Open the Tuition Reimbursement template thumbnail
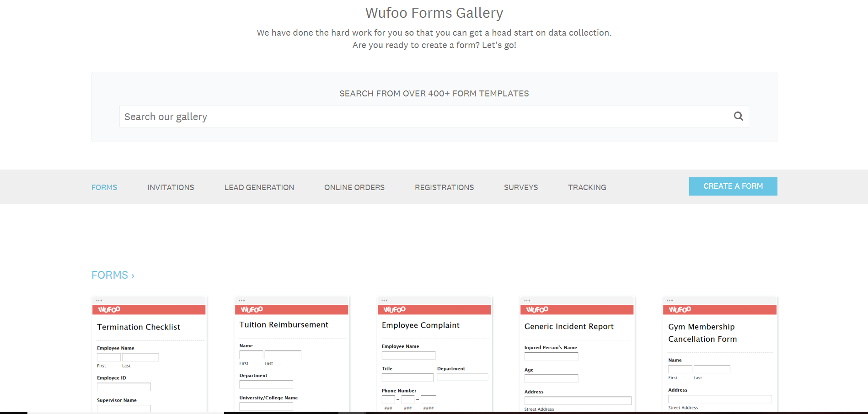Viewport: 868px width, 414px height. [292, 354]
